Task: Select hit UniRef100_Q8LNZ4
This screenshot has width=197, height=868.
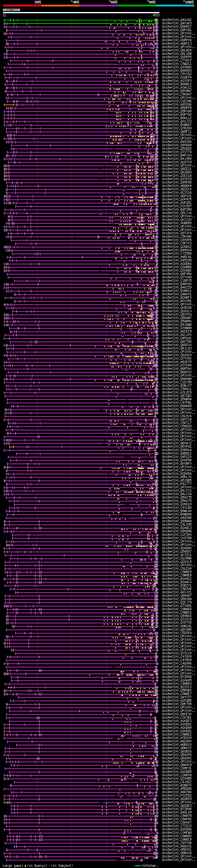Action: point(177,50)
